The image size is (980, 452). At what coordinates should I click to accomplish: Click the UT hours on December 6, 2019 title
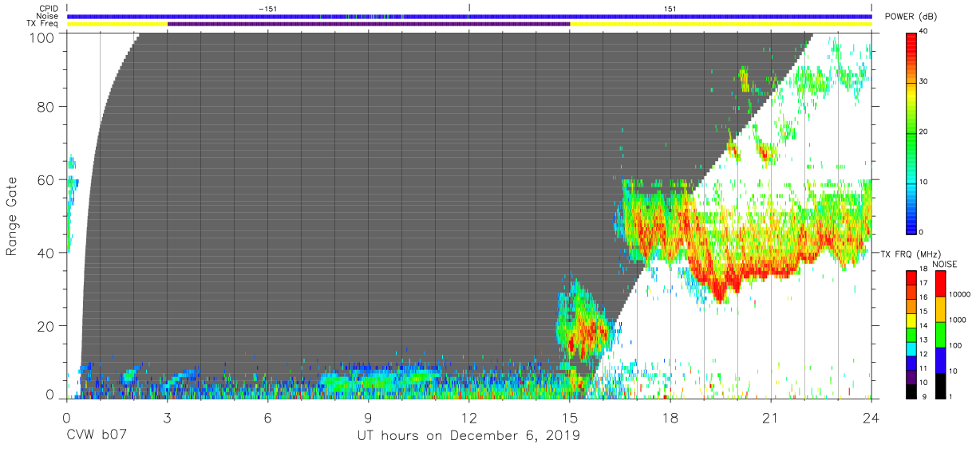click(x=468, y=436)
